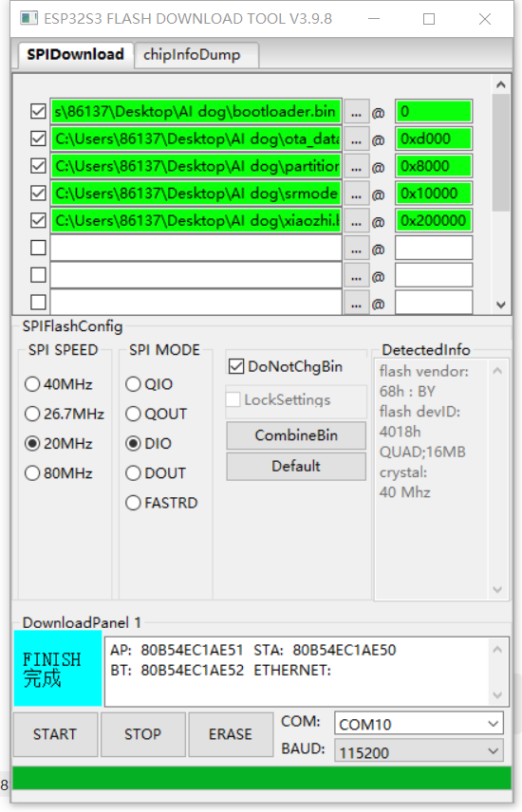The height and width of the screenshot is (812, 522).
Task: Choose DOUT SPI mode
Action: tap(133, 473)
